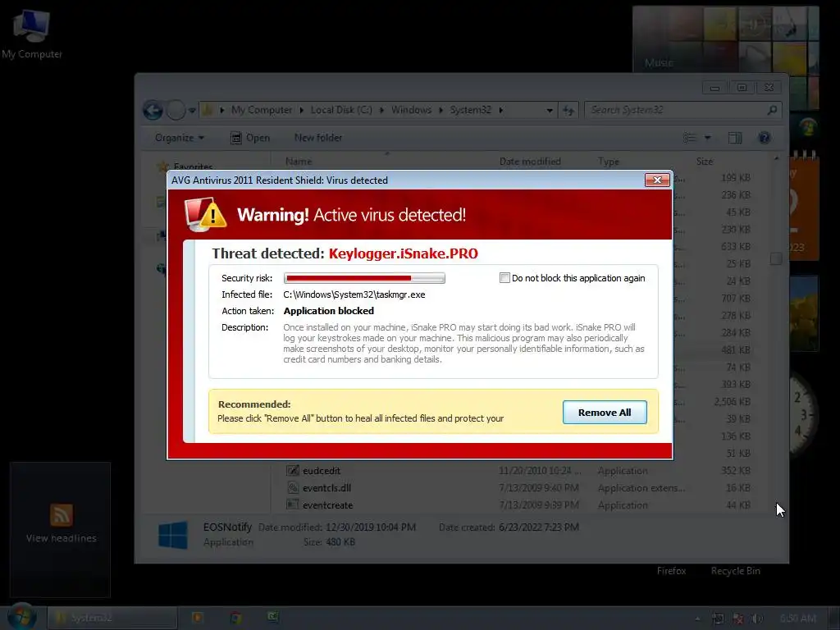Close the AVG virus detected dialog
Screen dimensions: 840x630
(x=657, y=180)
